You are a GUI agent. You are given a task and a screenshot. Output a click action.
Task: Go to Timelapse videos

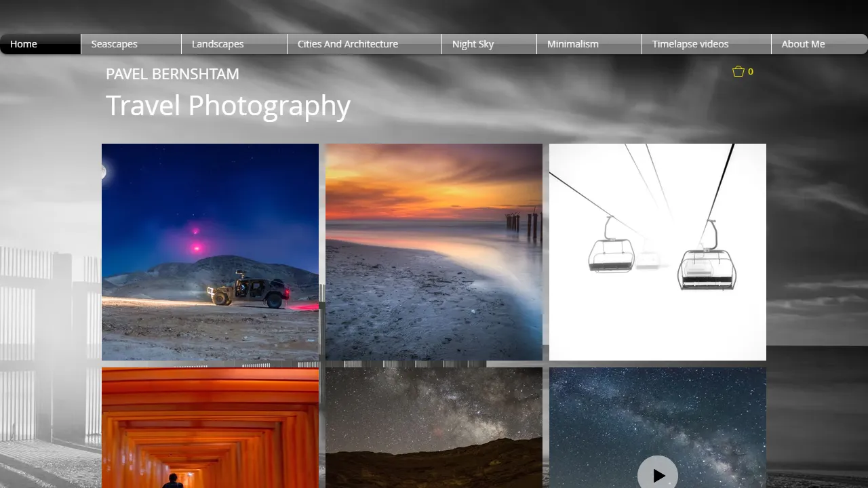pos(690,44)
